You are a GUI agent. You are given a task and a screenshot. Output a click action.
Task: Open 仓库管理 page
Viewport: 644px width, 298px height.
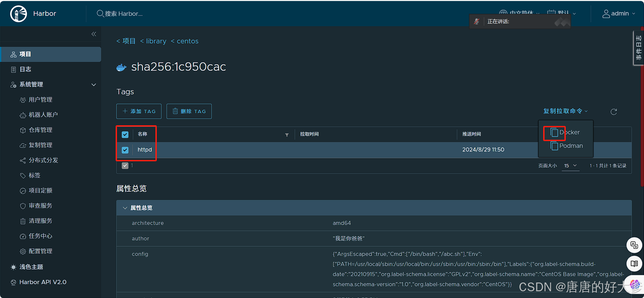pos(40,130)
